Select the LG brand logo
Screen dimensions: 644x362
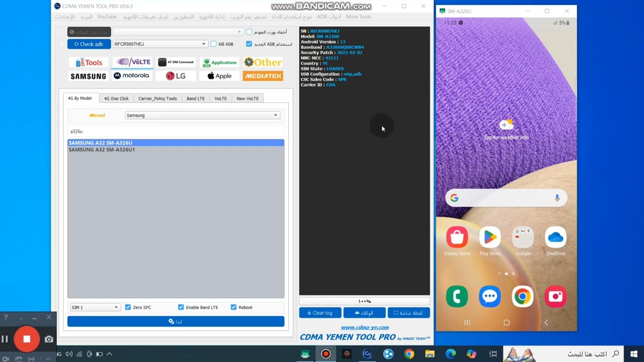pos(176,76)
